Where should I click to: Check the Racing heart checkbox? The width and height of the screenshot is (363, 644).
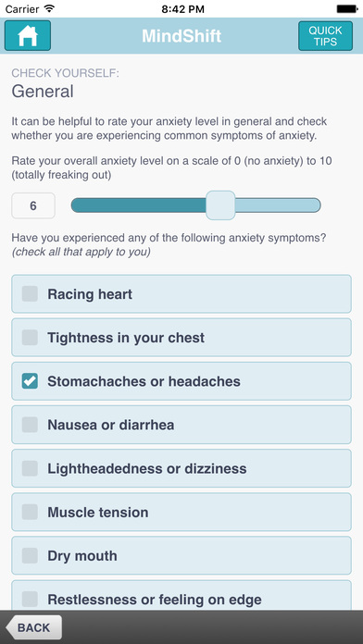30,294
